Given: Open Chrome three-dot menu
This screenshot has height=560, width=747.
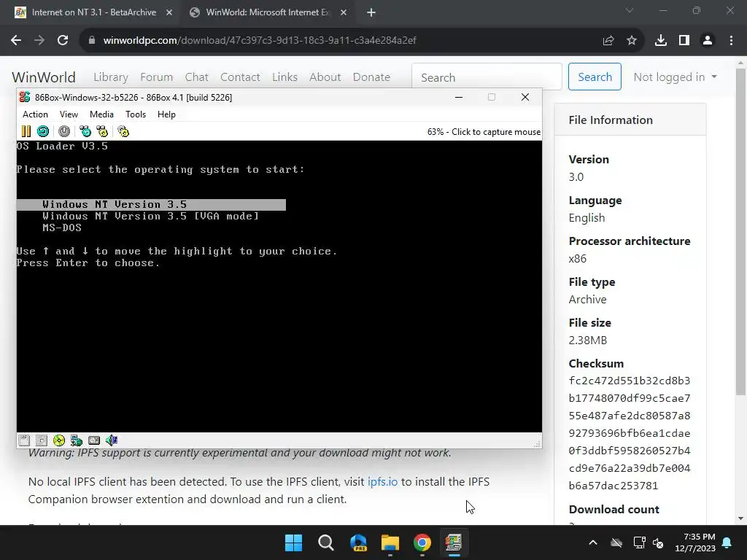Looking at the screenshot, I should pos(731,41).
